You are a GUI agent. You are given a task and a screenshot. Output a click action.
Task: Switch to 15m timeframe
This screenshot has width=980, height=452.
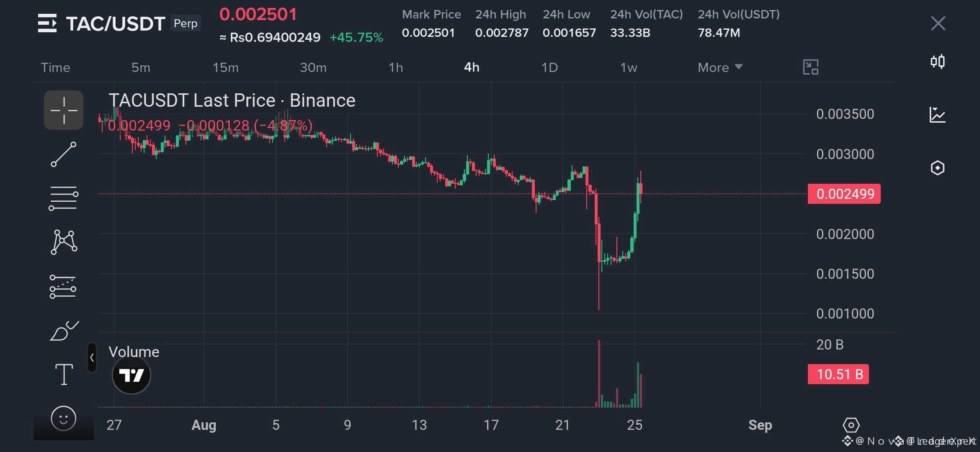pyautogui.click(x=225, y=67)
